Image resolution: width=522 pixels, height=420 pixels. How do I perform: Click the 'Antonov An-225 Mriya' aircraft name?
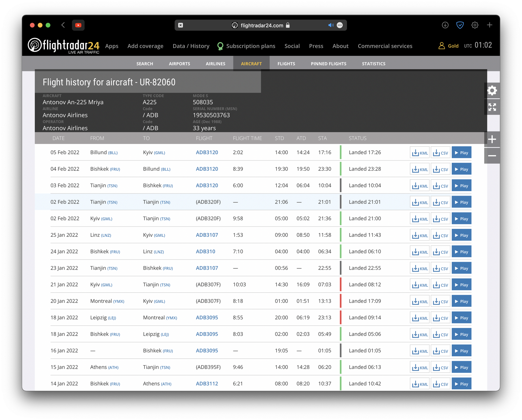[73, 102]
